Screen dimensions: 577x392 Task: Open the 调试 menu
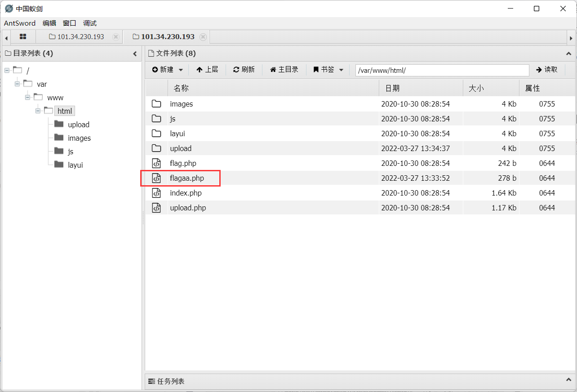coord(90,23)
